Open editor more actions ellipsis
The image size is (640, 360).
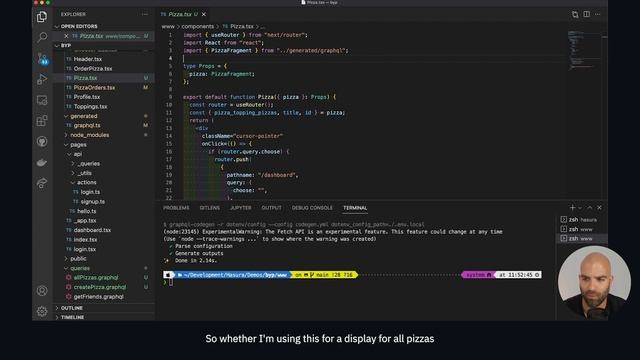tap(598, 14)
